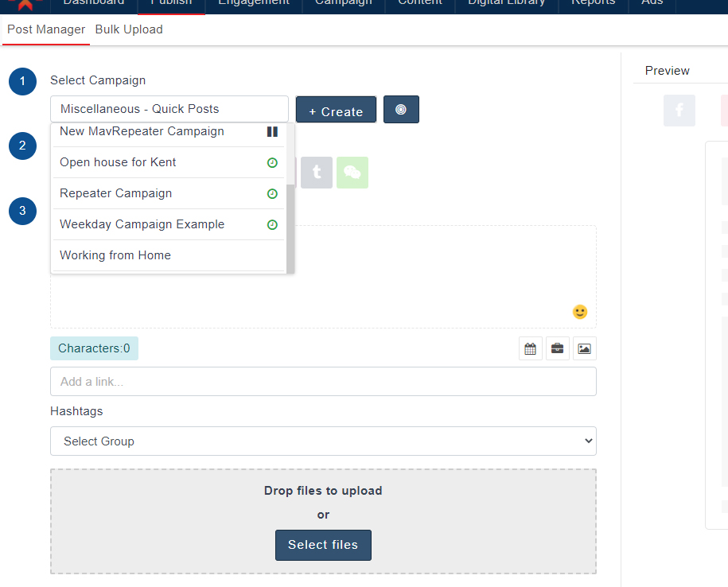The width and height of the screenshot is (728, 587).
Task: Expand the Hashtags Select Group dropdown
Action: (323, 441)
